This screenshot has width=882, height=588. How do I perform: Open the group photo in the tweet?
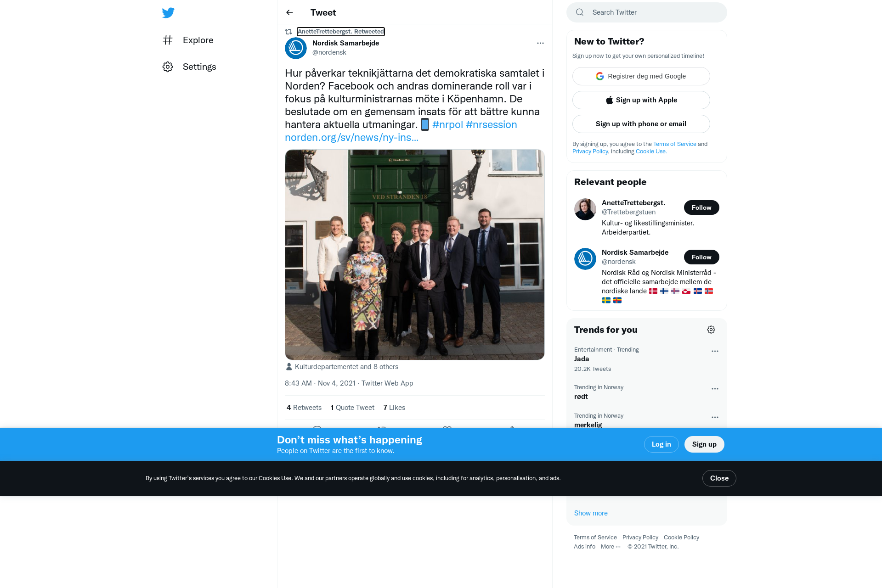(415, 255)
